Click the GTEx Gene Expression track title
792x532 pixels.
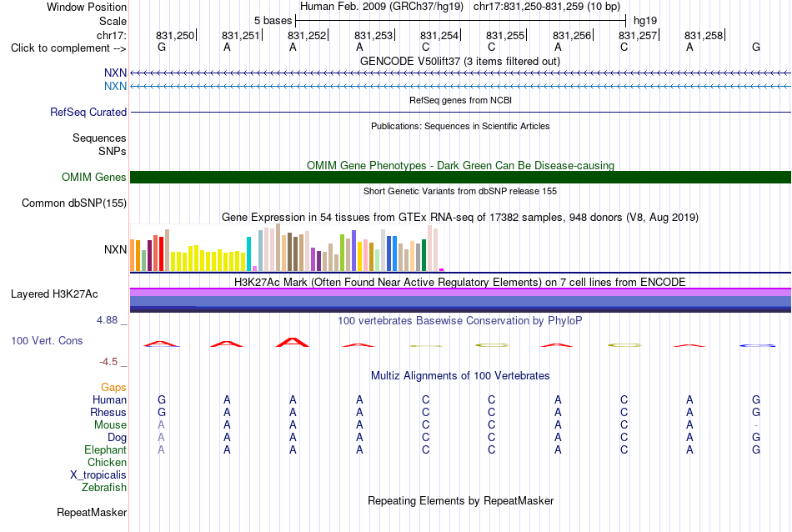tap(460, 218)
